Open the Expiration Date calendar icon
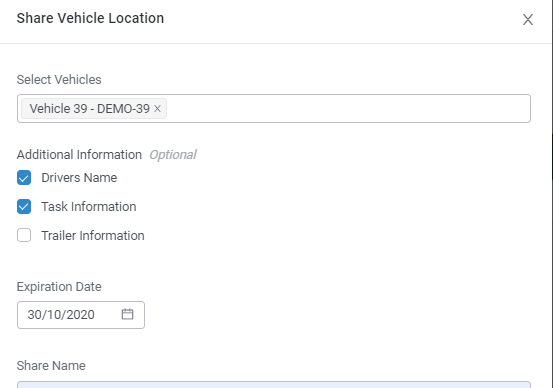Screen dimensions: 553x388 click(127, 314)
